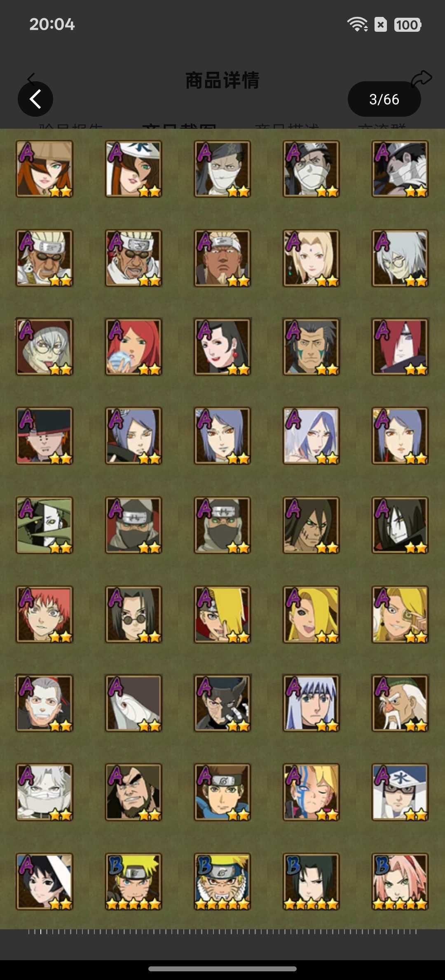
Task: Select the Tsunade blonde ninja avatar
Action: click(x=311, y=258)
